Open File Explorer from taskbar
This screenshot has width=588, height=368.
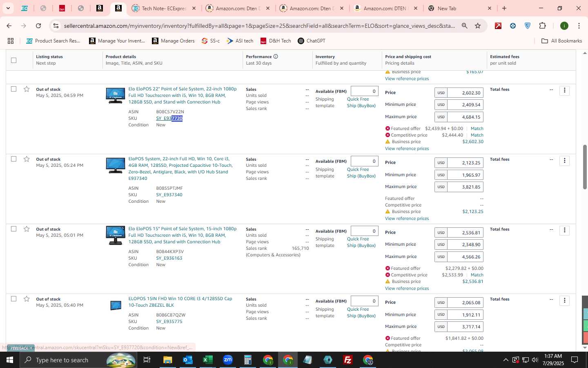(167, 360)
